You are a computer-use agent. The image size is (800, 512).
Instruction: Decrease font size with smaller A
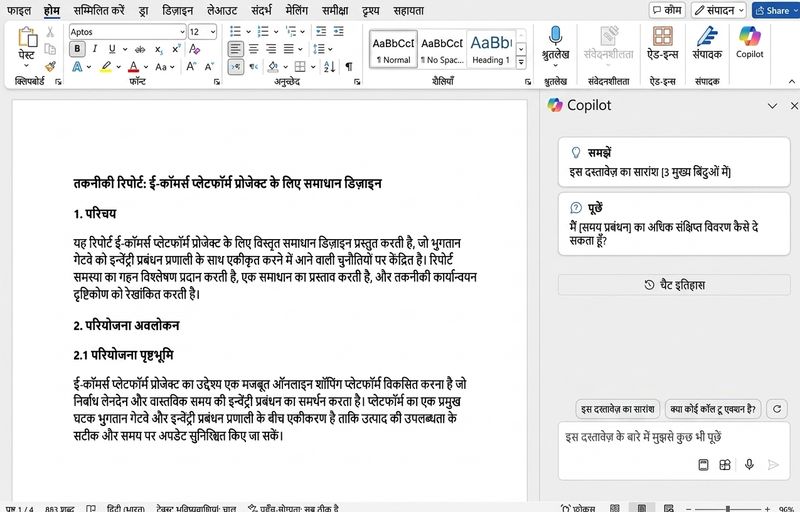pyautogui.click(x=209, y=66)
